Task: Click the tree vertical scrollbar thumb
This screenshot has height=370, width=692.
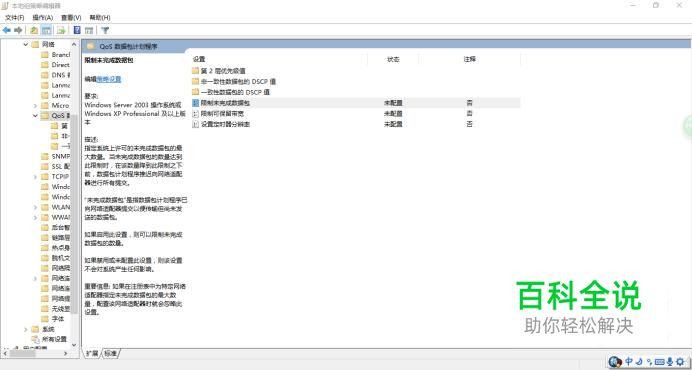Action: (74, 214)
